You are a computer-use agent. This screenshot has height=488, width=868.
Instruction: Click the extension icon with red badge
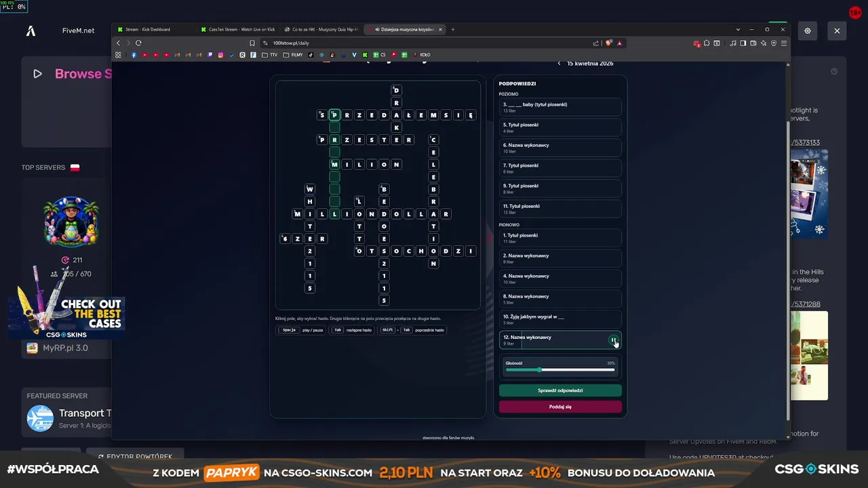pyautogui.click(x=696, y=43)
